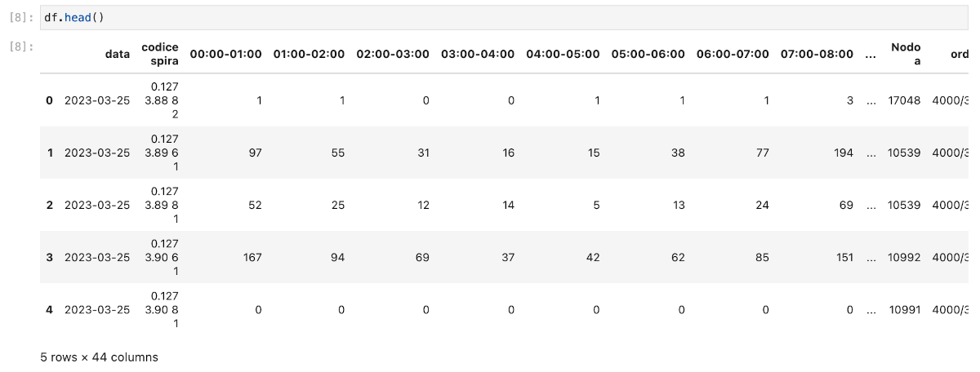Click the cell with value 151
Viewport: 980px width, 372px height.
842,257
